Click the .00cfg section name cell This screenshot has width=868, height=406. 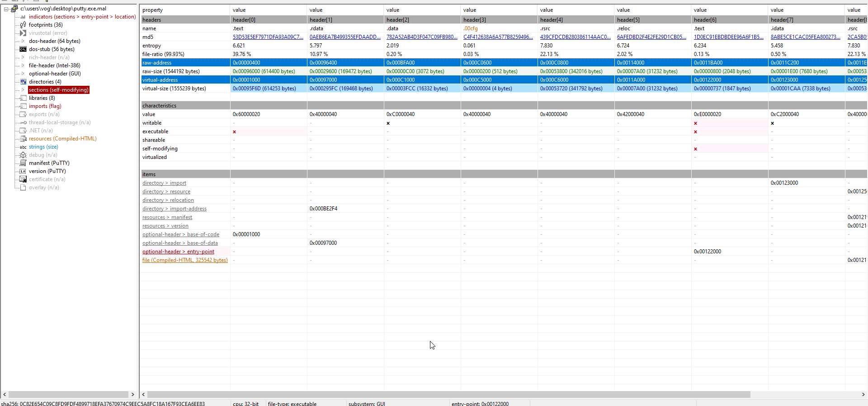(x=471, y=28)
